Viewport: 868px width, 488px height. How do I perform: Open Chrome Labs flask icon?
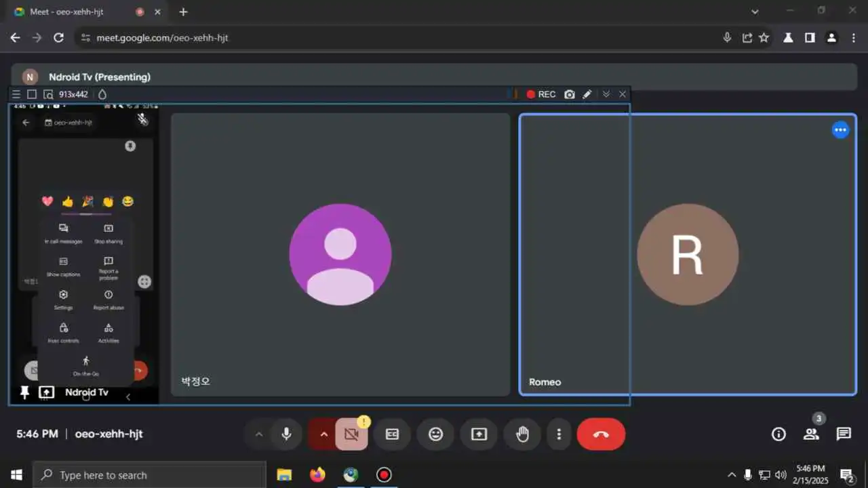coord(788,38)
